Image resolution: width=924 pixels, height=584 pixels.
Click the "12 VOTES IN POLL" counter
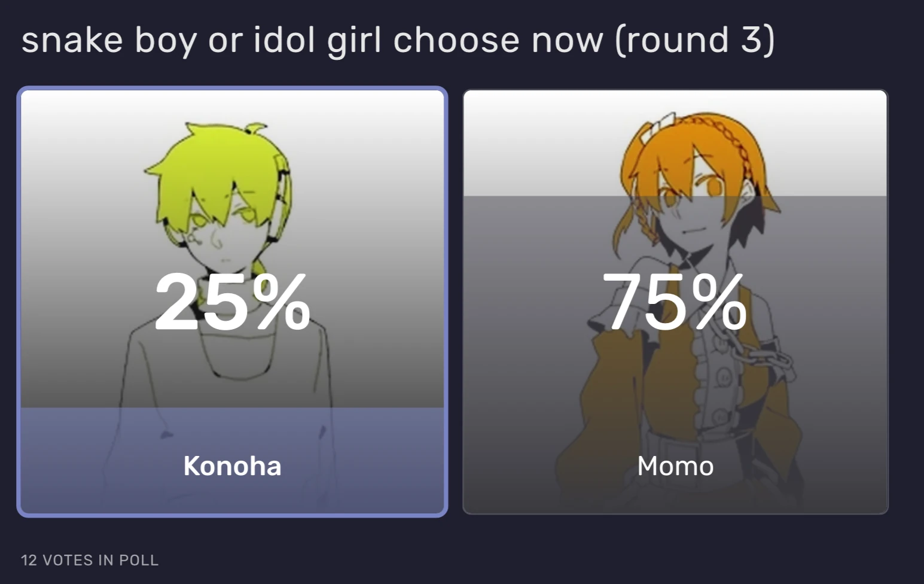pos(90,560)
